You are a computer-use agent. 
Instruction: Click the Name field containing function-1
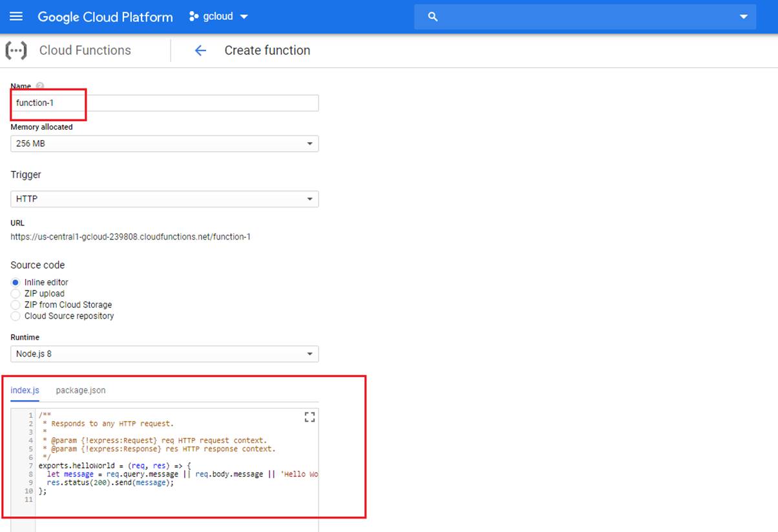(x=164, y=103)
